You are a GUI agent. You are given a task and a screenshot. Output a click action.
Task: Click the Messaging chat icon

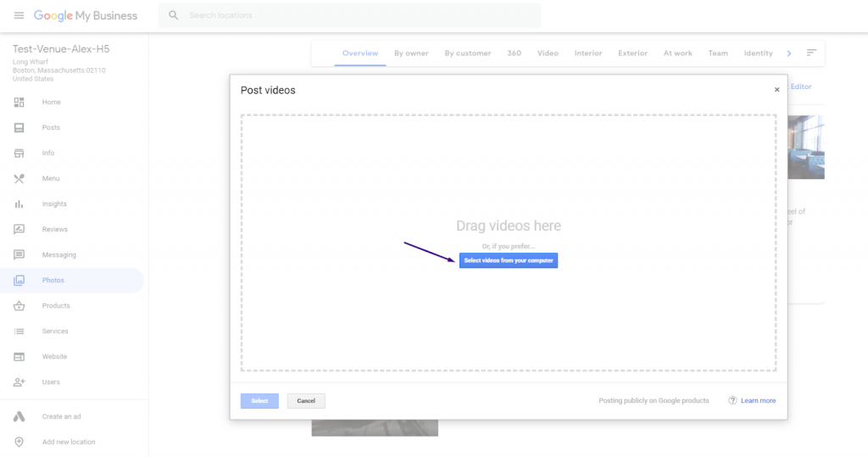[19, 255]
